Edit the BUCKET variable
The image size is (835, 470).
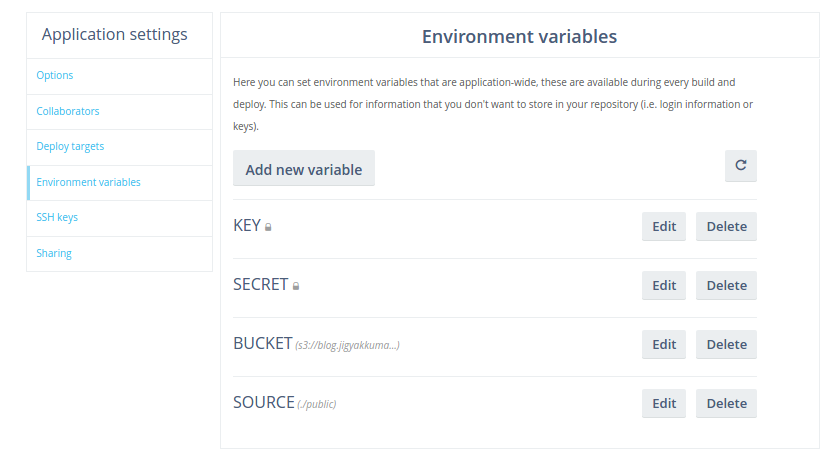[x=664, y=344]
